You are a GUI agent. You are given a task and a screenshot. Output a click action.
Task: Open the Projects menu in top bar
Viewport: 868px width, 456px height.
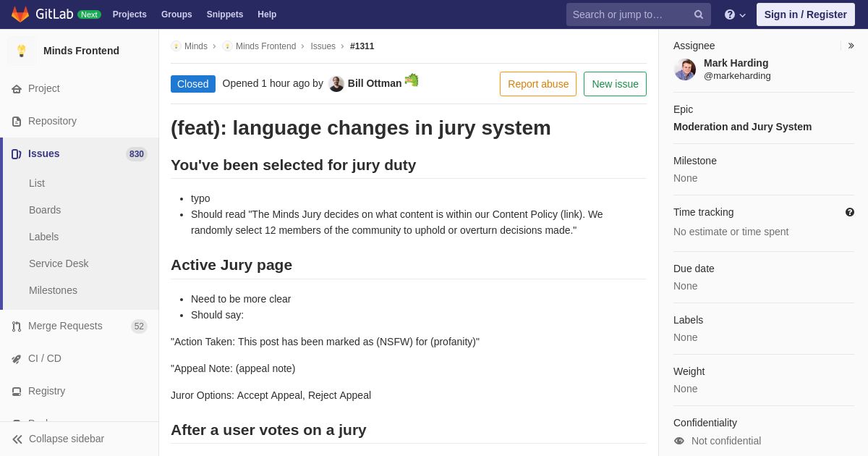(129, 14)
